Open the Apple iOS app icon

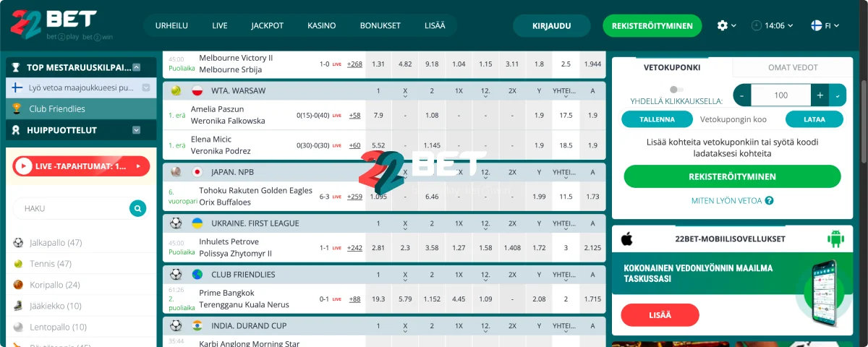tap(627, 239)
